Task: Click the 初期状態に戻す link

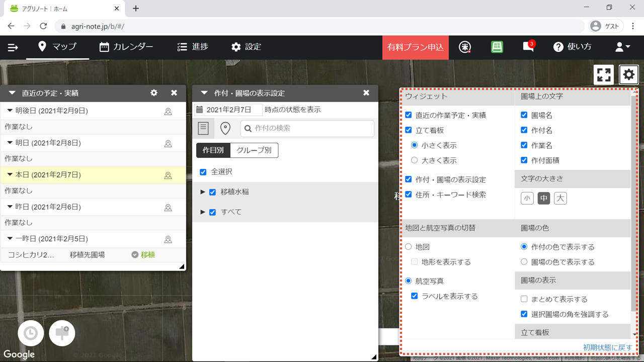Action: point(607,347)
